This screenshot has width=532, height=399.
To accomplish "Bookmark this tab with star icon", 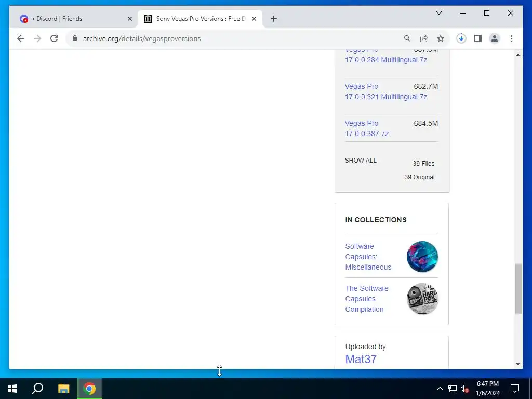I will pyautogui.click(x=441, y=38).
